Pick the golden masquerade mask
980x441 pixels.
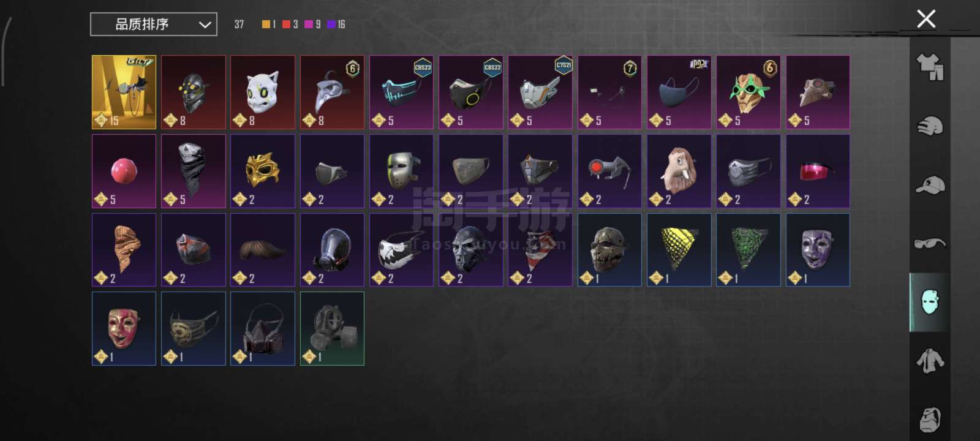pos(263,171)
